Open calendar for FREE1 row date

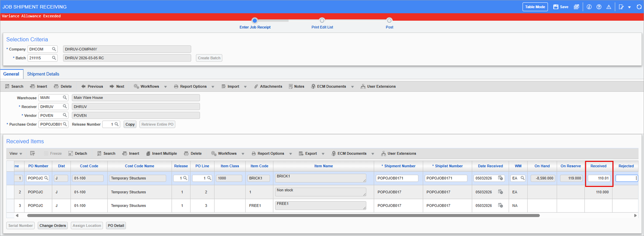tap(501, 205)
